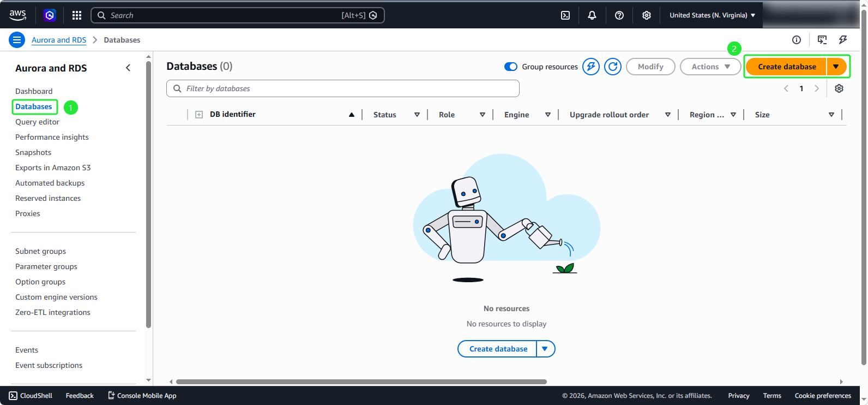Open Performance insights in the sidebar
868x405 pixels.
(x=52, y=137)
